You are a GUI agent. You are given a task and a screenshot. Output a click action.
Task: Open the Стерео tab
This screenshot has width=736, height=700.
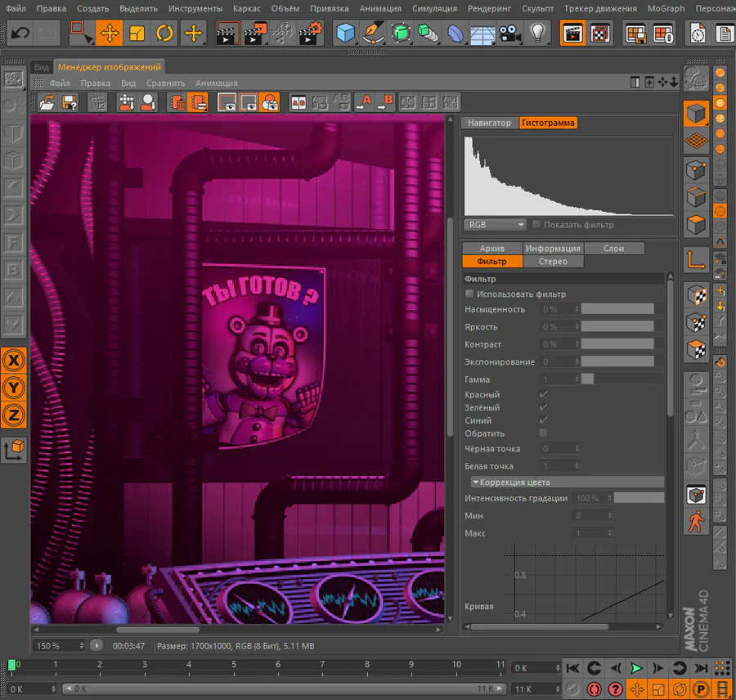553,262
